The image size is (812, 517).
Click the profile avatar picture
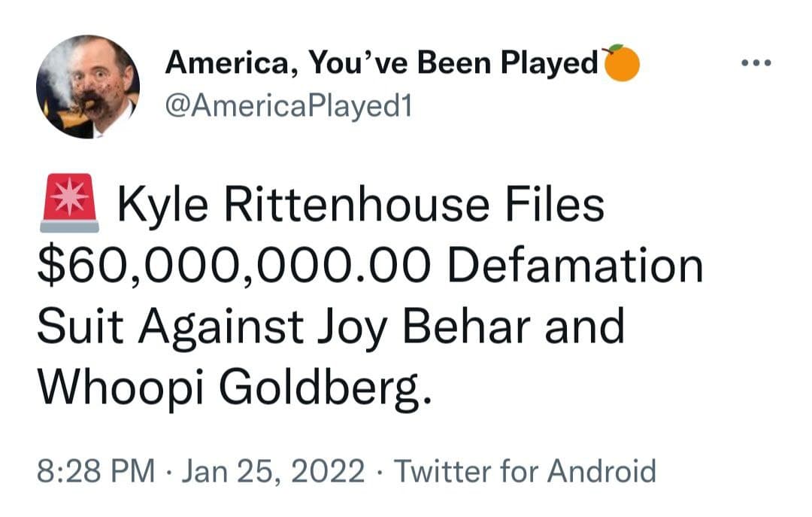pyautogui.click(x=88, y=87)
